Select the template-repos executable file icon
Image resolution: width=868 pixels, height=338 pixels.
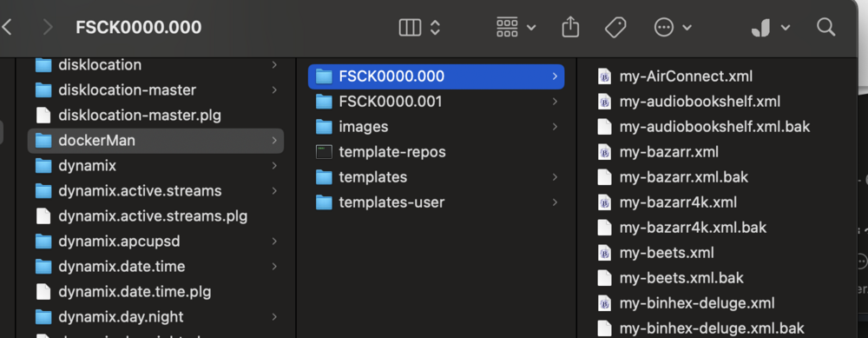324,152
